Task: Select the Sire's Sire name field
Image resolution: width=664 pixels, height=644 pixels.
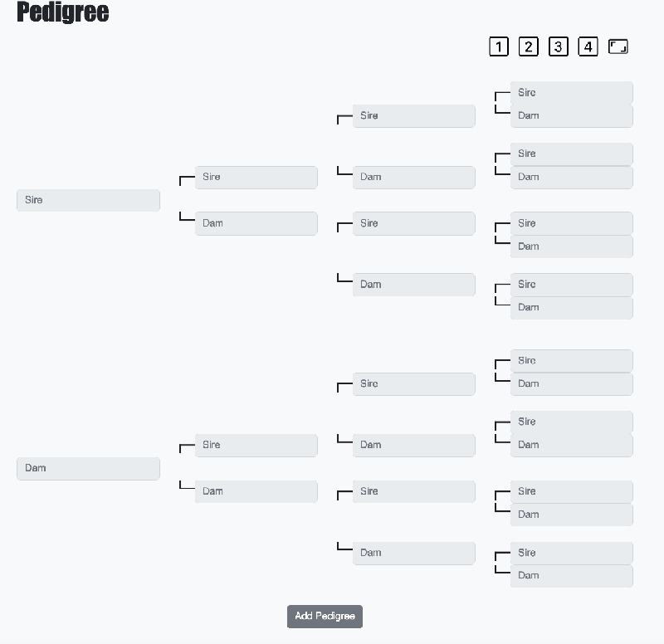Action: pos(256,177)
